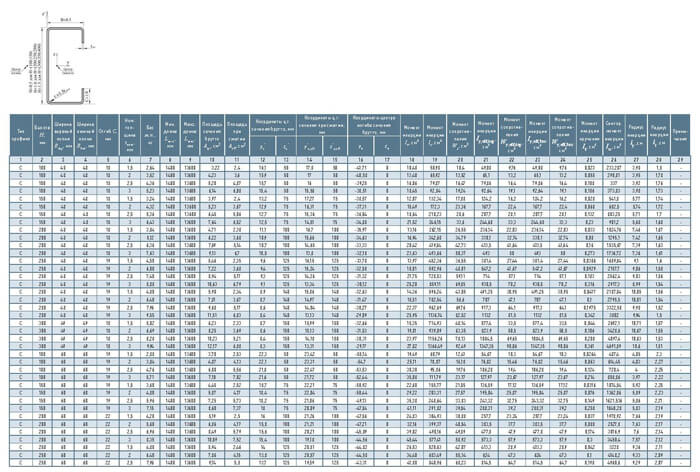Screen dimensions: 700x472
Task: Select the 'Примечание' column header
Action: pos(680,135)
